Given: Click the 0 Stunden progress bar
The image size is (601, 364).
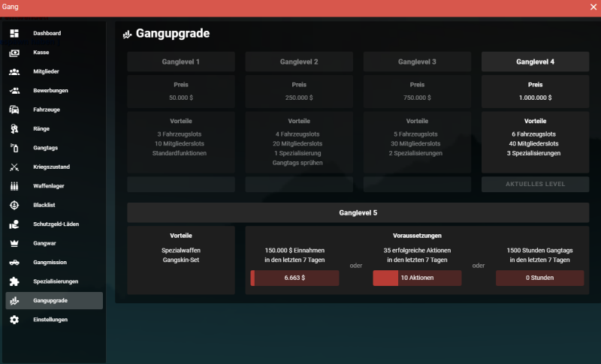Looking at the screenshot, I should [539, 278].
